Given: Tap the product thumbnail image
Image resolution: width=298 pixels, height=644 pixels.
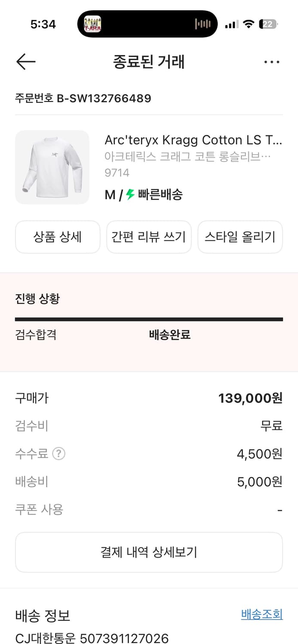Looking at the screenshot, I should [52, 167].
